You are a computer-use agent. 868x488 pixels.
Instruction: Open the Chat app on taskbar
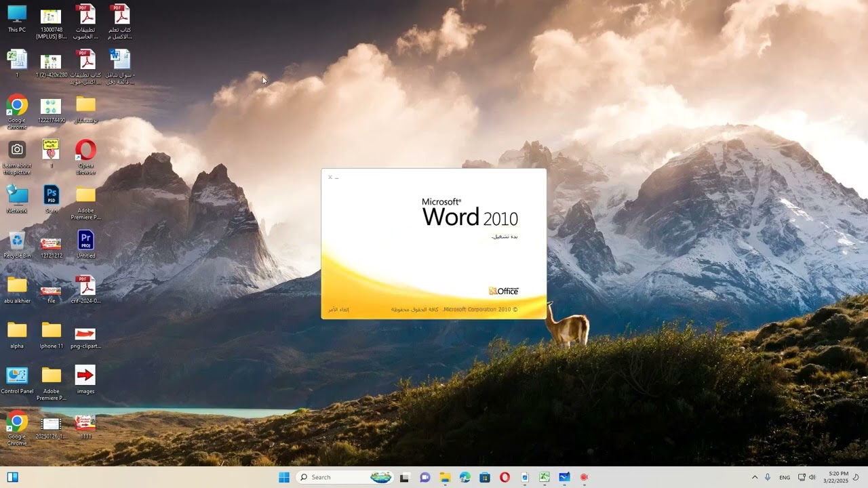click(425, 477)
